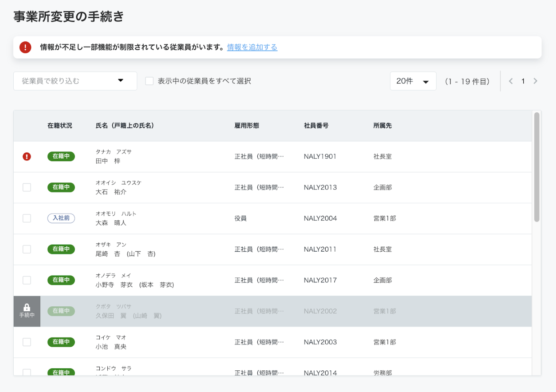This screenshot has width=556, height=392.
Task: Click the 在籍状況 column header
Action: 60,126
